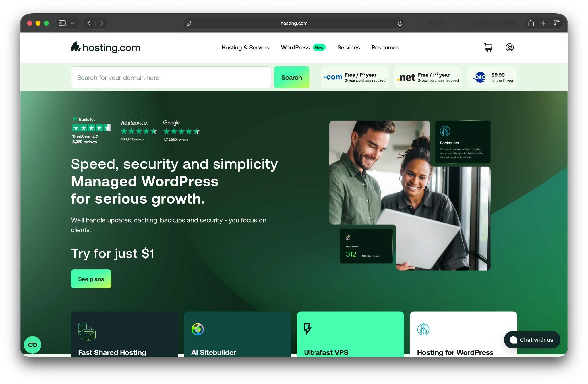Open the Fast Shared Hosting card
Viewport: 588px width, 384px height.
tap(124, 334)
